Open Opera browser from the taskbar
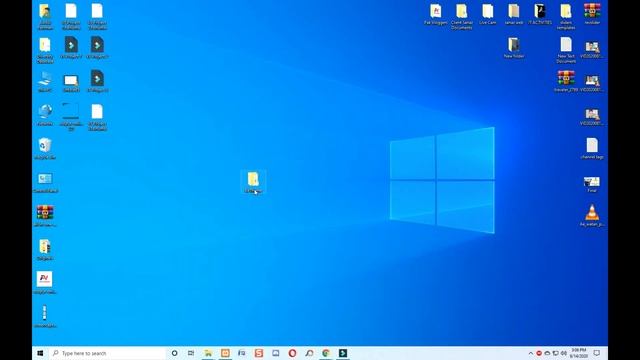640x360 pixels. pyautogui.click(x=292, y=353)
